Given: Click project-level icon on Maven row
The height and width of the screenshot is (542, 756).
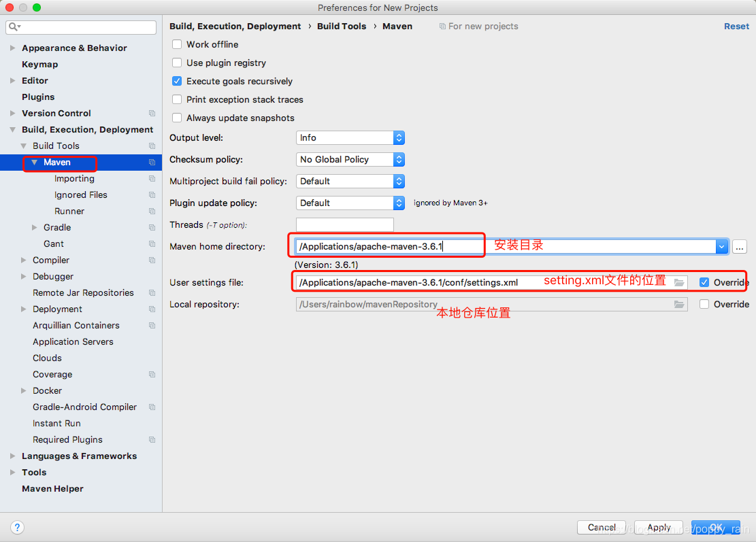Looking at the screenshot, I should point(152,163).
